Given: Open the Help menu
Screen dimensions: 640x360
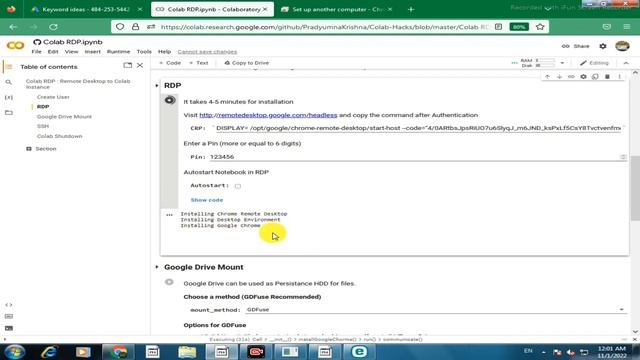Looking at the screenshot, I should (164, 52).
